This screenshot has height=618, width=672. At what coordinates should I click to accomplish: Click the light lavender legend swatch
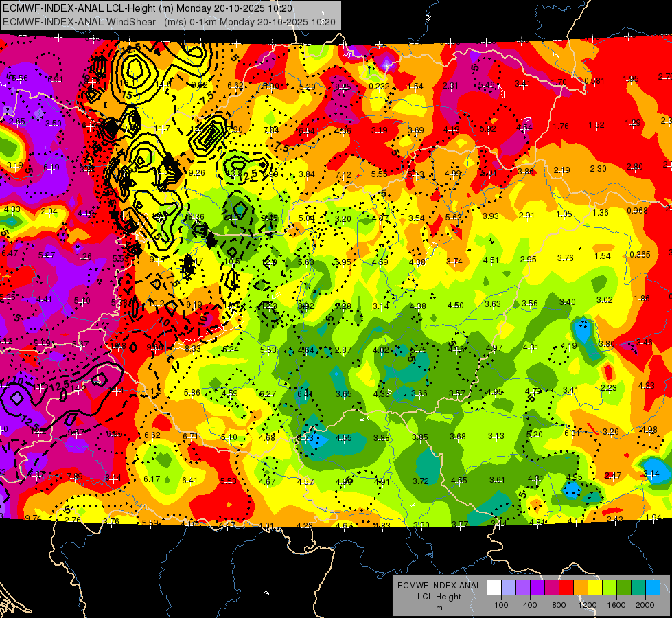[x=509, y=588]
